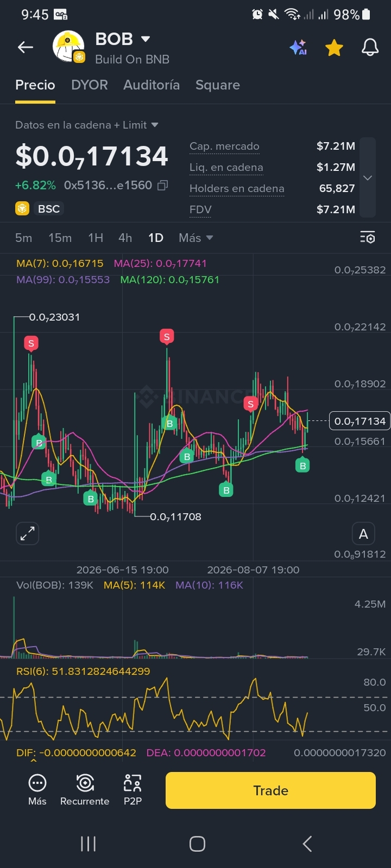This screenshot has width=391, height=868.
Task: Tap the volume MA(10): 116K label
Action: 209,585
